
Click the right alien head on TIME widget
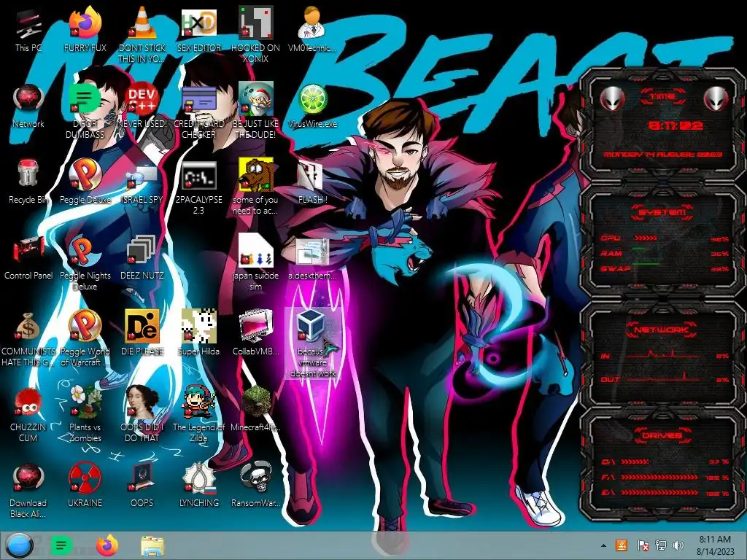[716, 98]
